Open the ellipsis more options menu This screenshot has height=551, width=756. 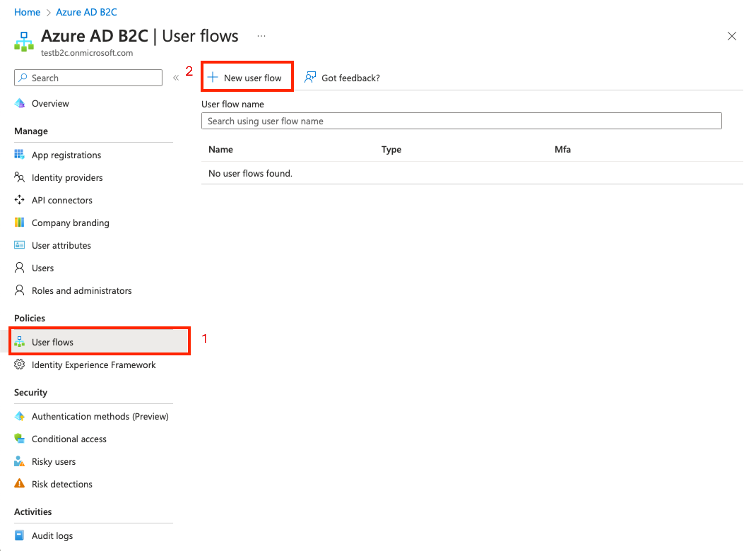point(261,36)
